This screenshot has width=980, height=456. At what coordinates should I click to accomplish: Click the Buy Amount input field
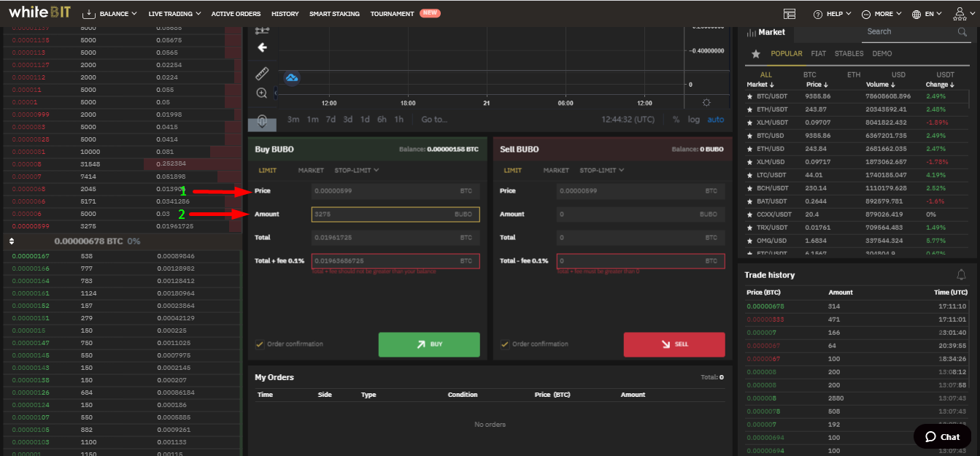(x=396, y=215)
